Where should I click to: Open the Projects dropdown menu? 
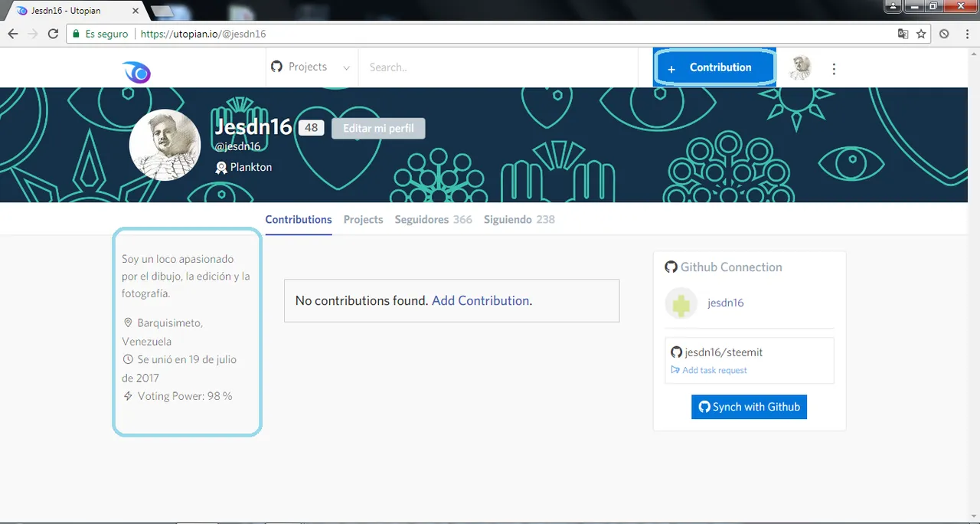pyautogui.click(x=311, y=67)
